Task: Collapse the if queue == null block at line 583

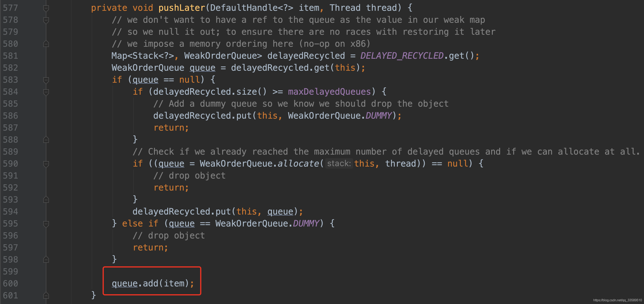Action: [46, 80]
